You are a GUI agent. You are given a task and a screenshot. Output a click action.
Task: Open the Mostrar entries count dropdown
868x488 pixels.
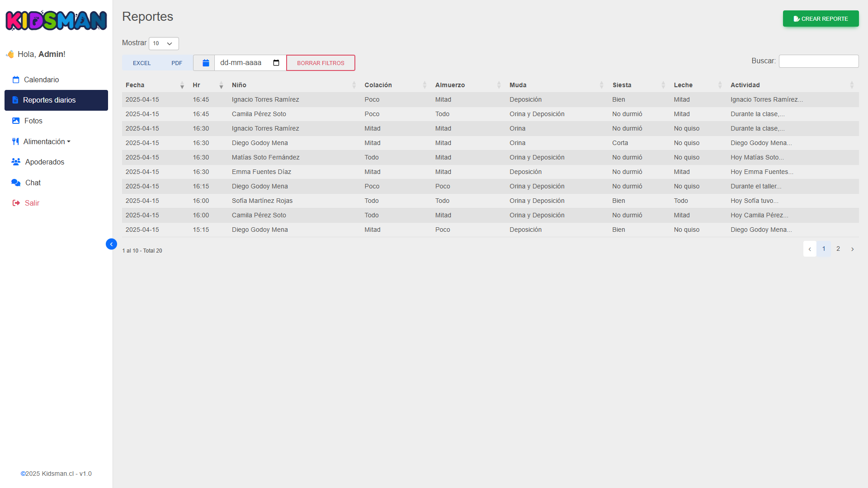[164, 43]
